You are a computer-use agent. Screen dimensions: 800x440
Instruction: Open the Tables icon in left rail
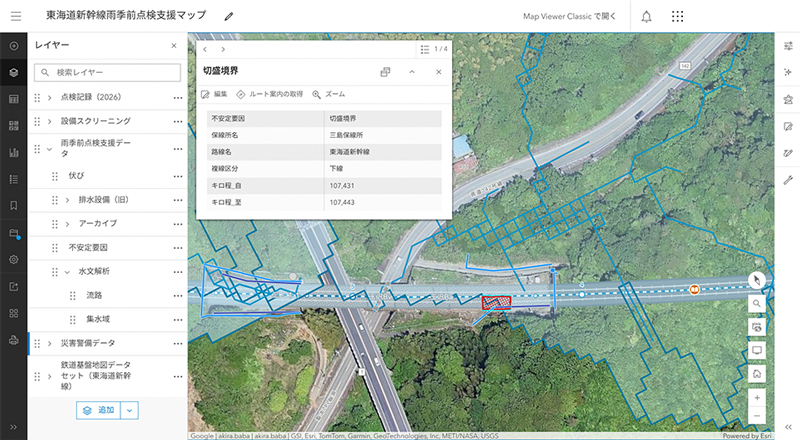coord(14,99)
